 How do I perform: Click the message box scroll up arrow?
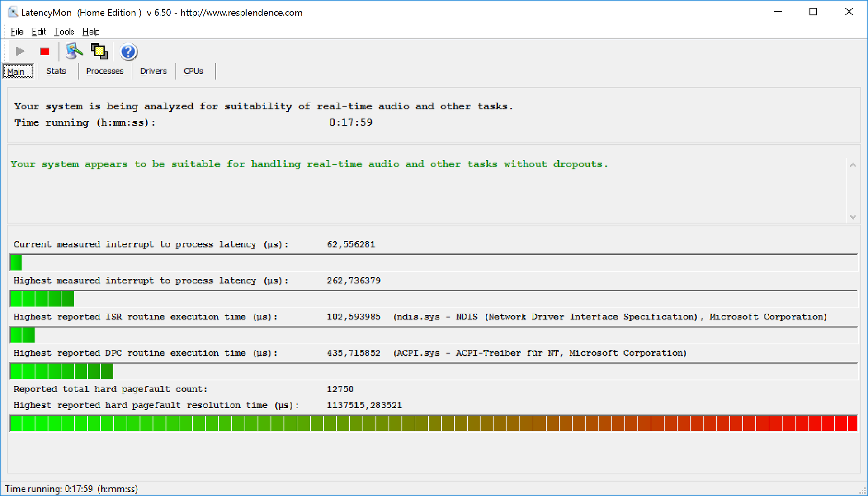point(853,165)
